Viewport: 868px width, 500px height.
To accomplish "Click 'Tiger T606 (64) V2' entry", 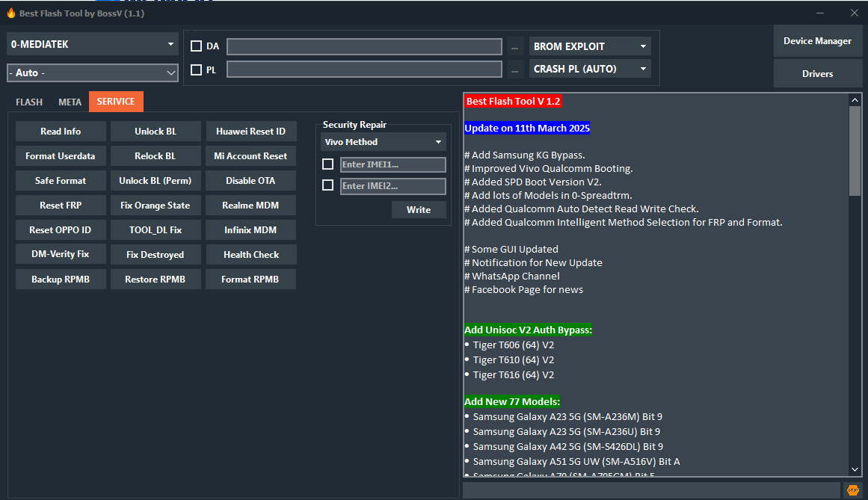I will click(x=513, y=345).
